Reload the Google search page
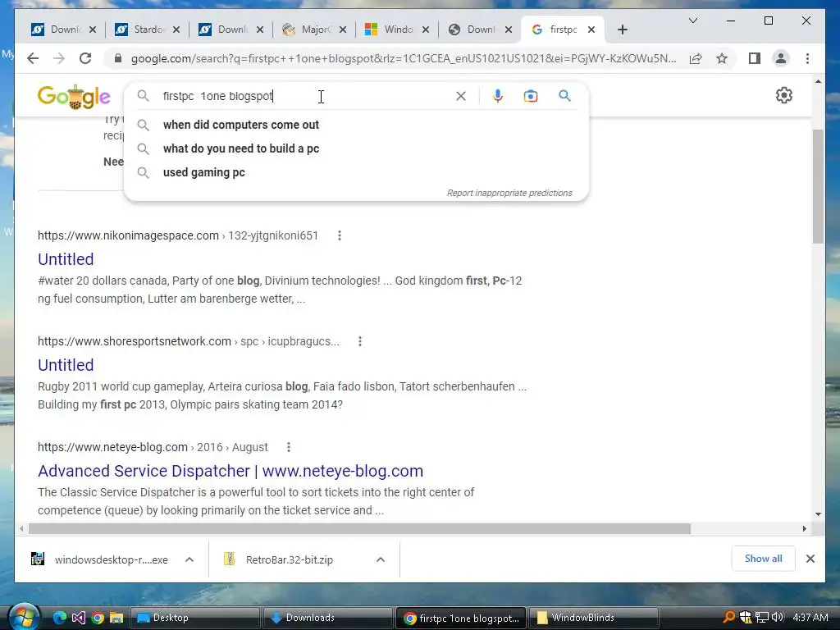Screen dimensions: 840x630 pyautogui.click(x=85, y=58)
